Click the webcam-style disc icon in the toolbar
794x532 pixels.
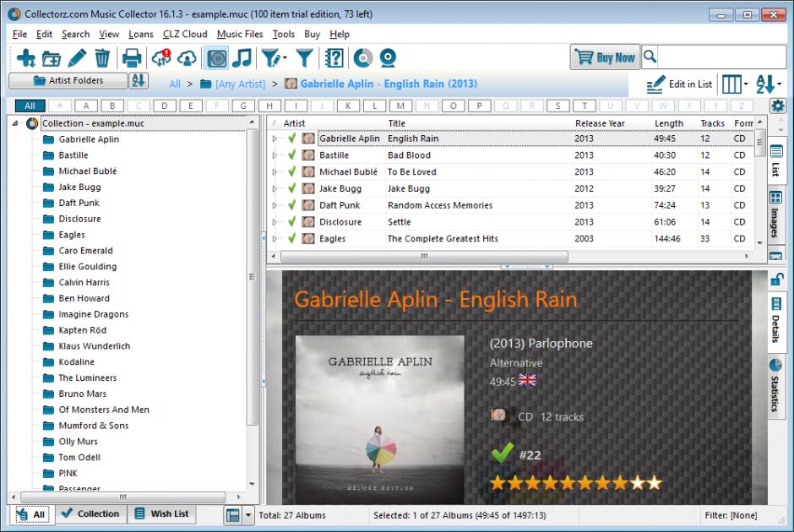tap(388, 57)
